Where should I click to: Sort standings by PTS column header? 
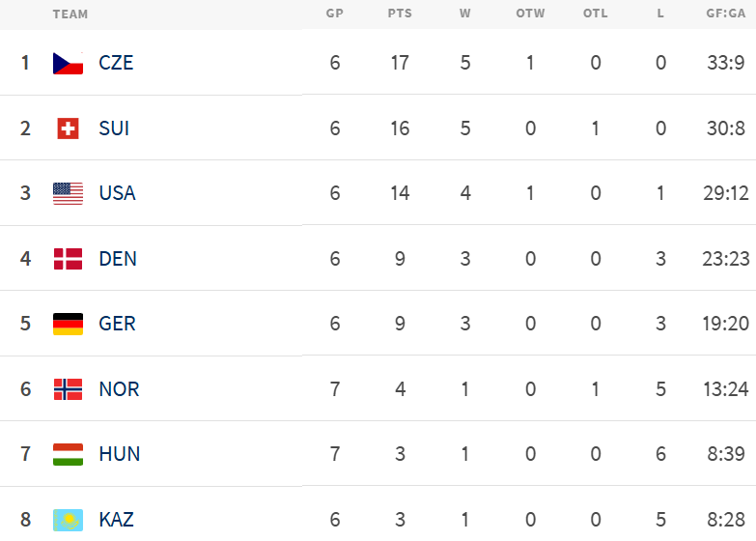[400, 14]
